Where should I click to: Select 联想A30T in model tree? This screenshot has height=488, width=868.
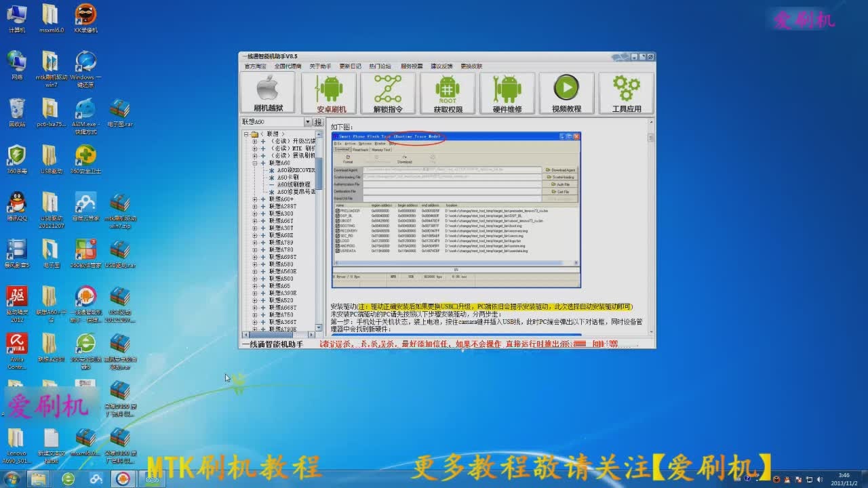[x=281, y=228]
